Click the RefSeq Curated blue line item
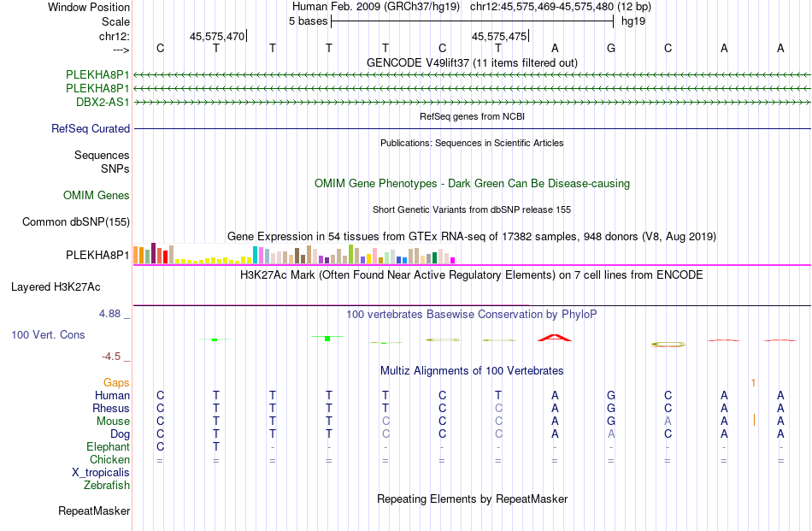 [473, 128]
